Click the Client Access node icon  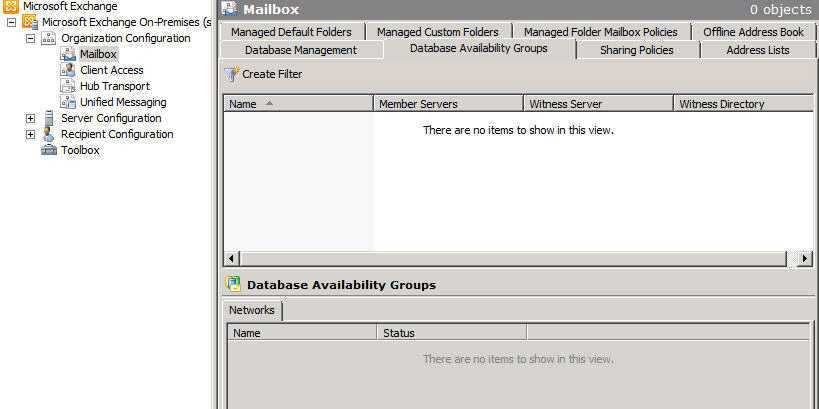click(x=68, y=70)
